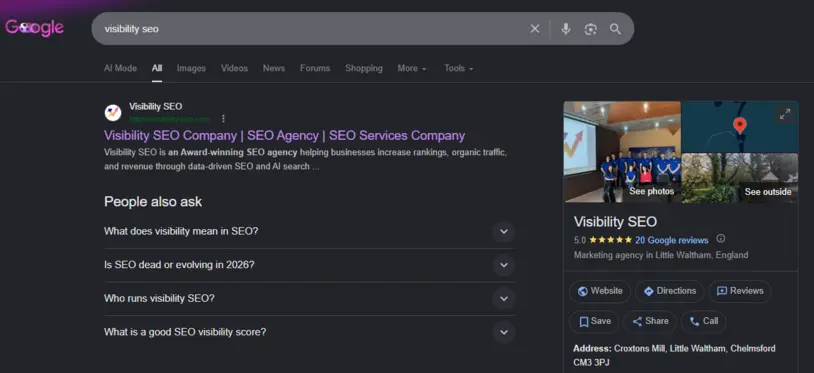Click the 'People also ask' heading
Image resolution: width=814 pixels, height=373 pixels.
(x=153, y=202)
